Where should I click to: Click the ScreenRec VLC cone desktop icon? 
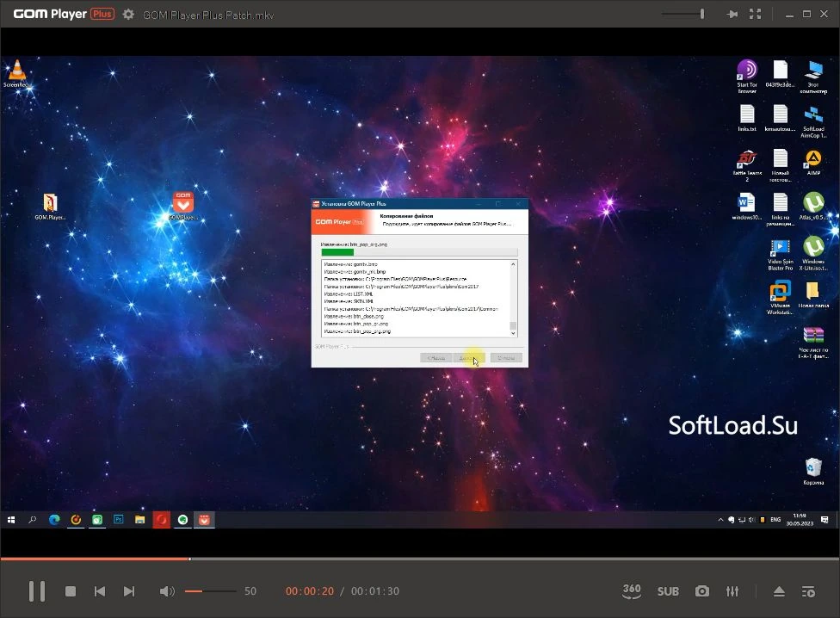tap(17, 73)
